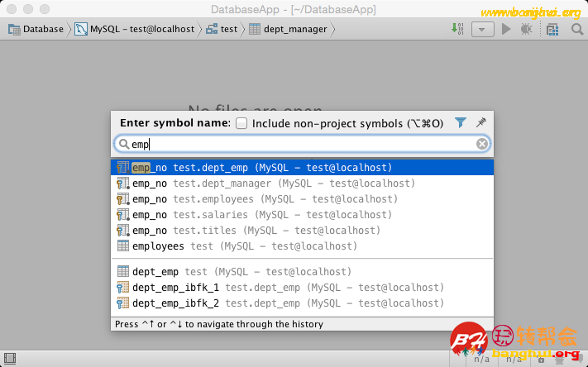Click the Search Everywhere magnifier icon

(x=576, y=29)
